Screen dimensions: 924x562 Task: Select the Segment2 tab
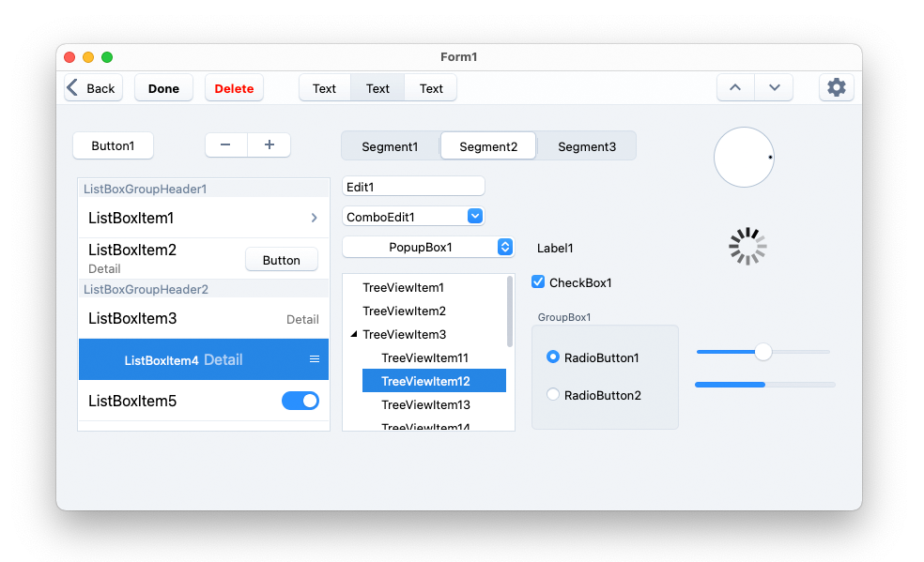pos(488,146)
